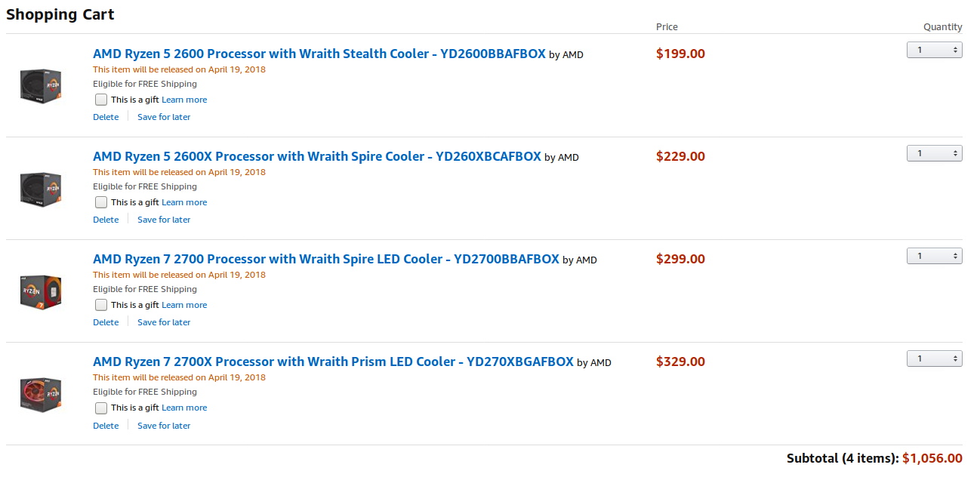Delete the Ryzen 7 2700 item
The height and width of the screenshot is (477, 980).
pyautogui.click(x=106, y=322)
